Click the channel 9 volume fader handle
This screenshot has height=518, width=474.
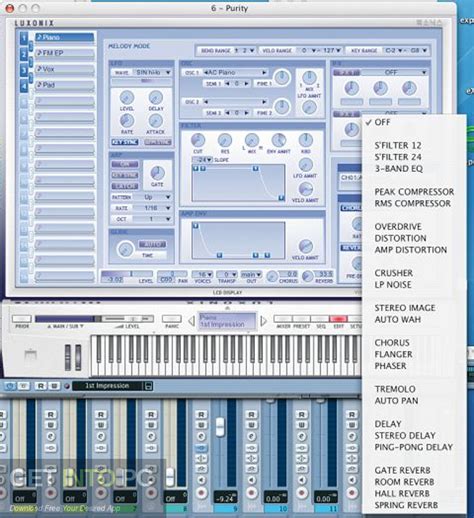coord(220,427)
